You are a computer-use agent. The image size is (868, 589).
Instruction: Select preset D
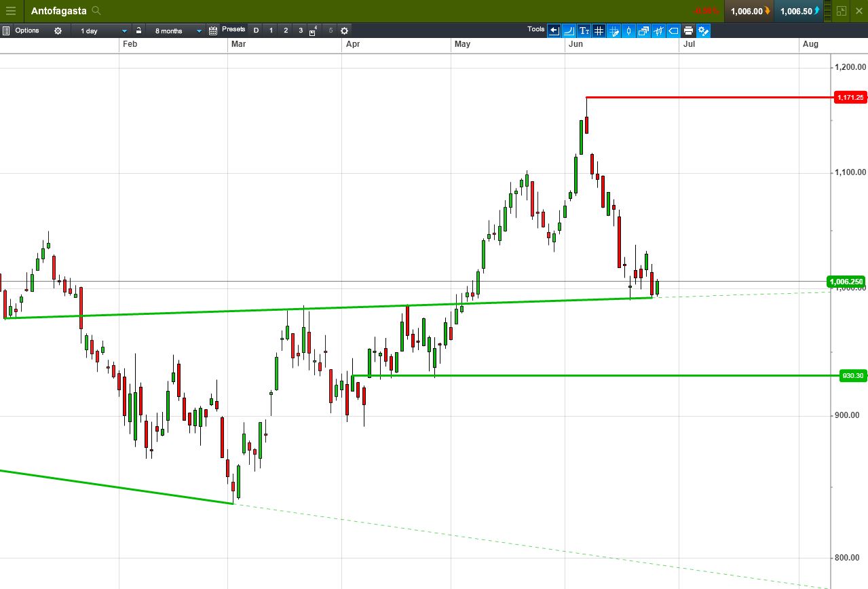tap(256, 31)
